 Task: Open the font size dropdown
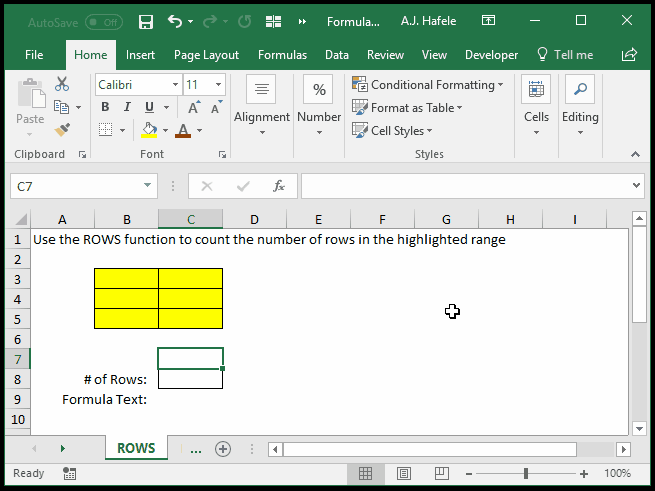pos(218,85)
